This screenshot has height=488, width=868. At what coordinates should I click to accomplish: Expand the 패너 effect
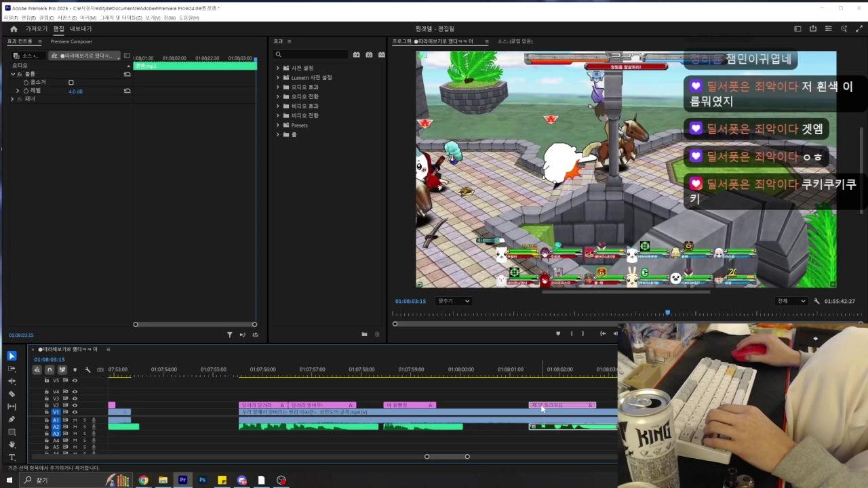(12, 99)
